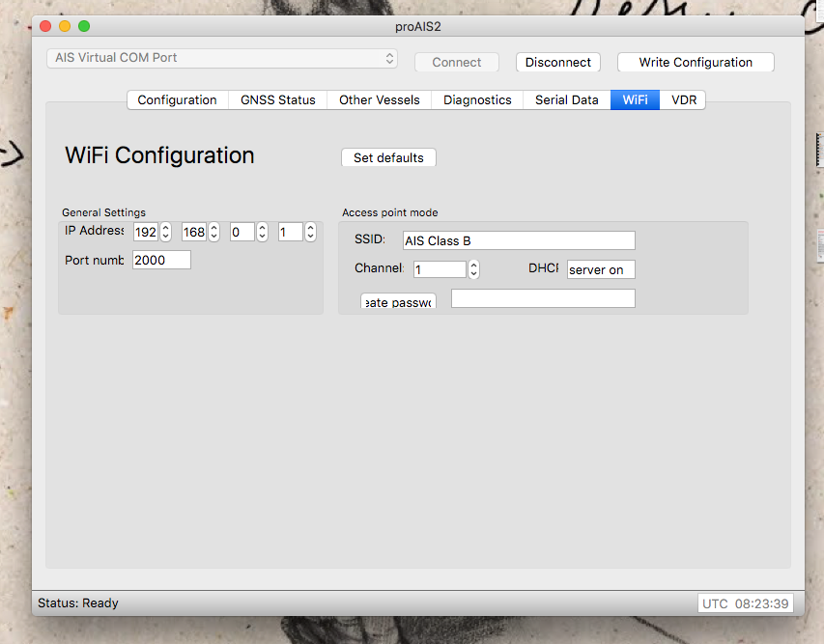The width and height of the screenshot is (824, 644).
Task: Close the proAIS2 window
Action: tap(45, 26)
